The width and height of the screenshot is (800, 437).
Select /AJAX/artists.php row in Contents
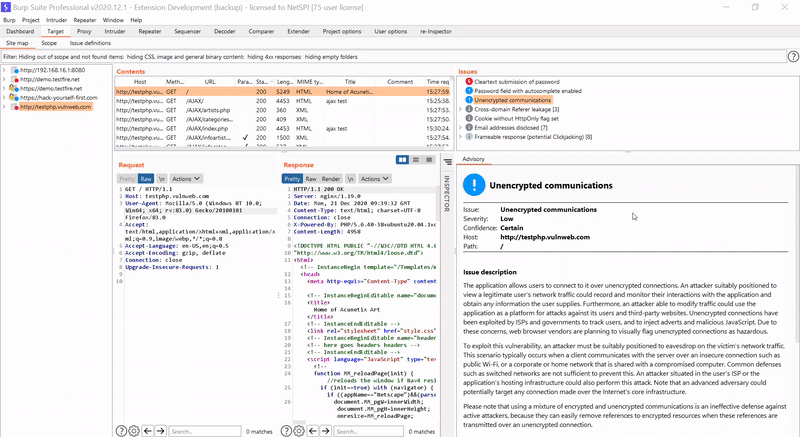[283, 110]
